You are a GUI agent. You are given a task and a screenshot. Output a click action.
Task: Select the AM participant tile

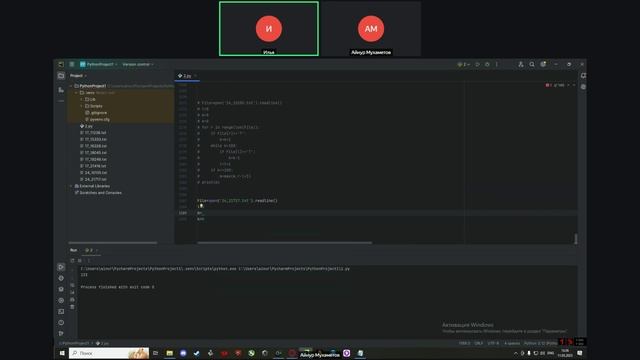tap(371, 29)
